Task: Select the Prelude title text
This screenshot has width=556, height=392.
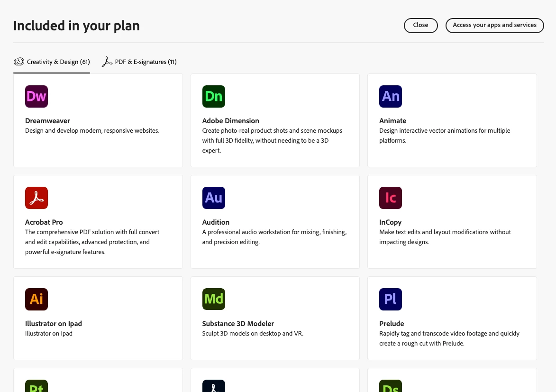Action: coord(392,324)
